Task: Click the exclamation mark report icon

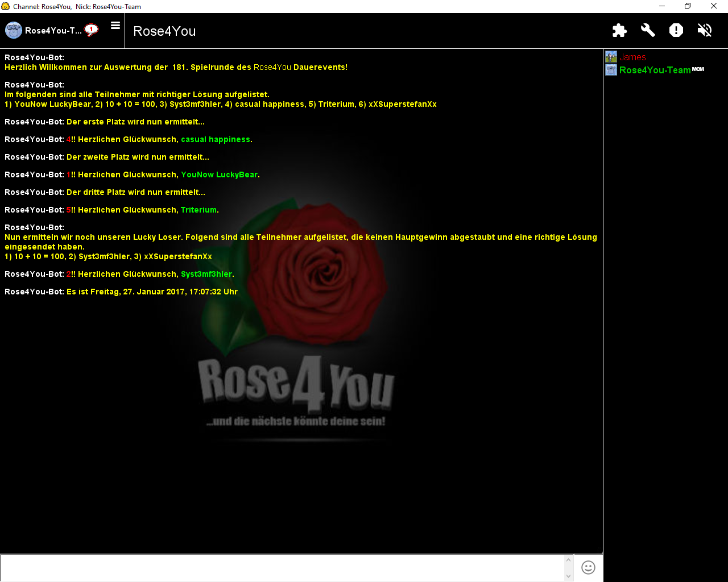Action: coord(676,30)
